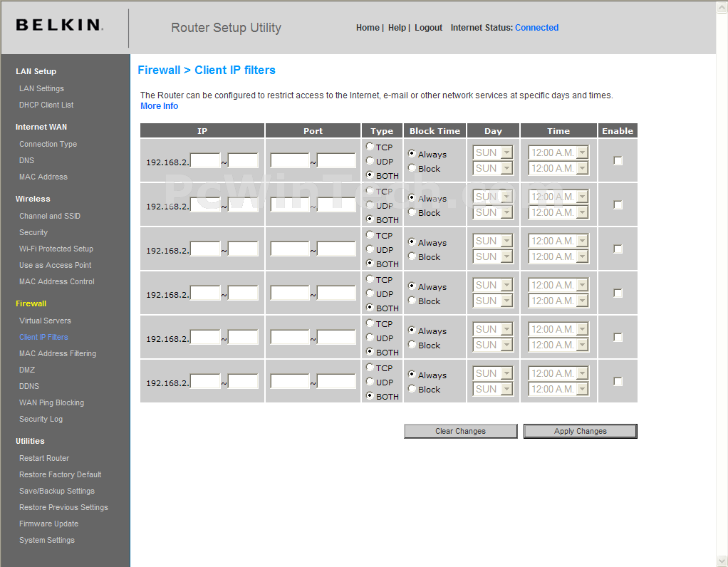Open first row start day SUN dropdown
This screenshot has height=567, width=728.
coord(493,152)
